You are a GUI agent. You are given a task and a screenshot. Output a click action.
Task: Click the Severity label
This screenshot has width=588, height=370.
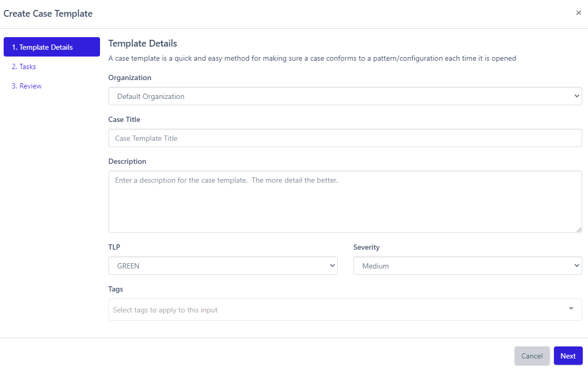(x=367, y=248)
